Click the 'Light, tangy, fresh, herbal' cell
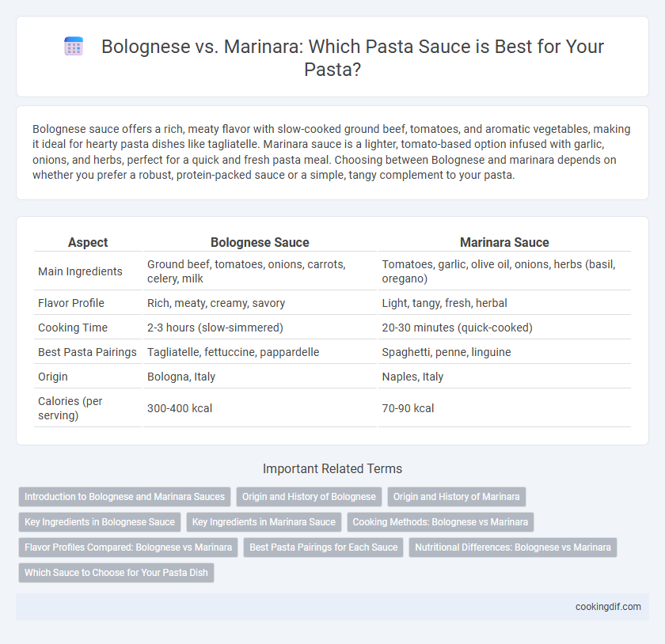The height and width of the screenshot is (644, 665). [x=504, y=303]
